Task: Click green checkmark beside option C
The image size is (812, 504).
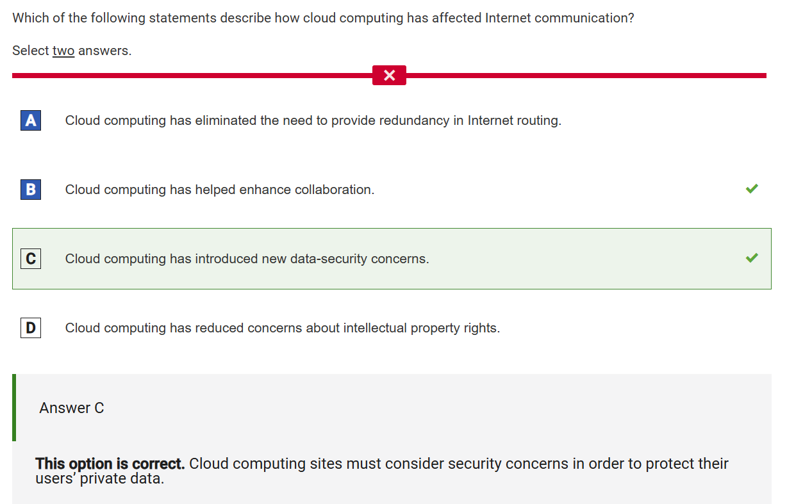Action: (752, 258)
